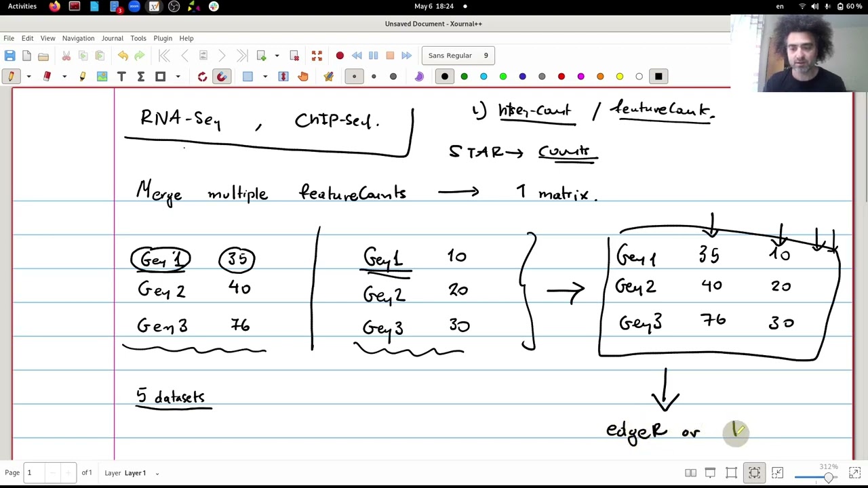Open the Edit menu
Image resolution: width=868 pixels, height=488 pixels.
click(27, 39)
